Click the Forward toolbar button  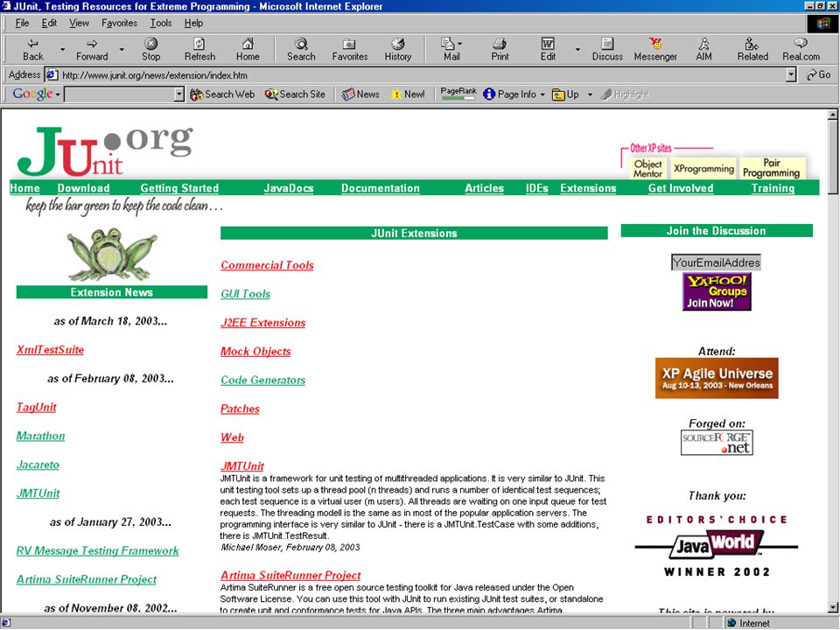click(x=92, y=49)
